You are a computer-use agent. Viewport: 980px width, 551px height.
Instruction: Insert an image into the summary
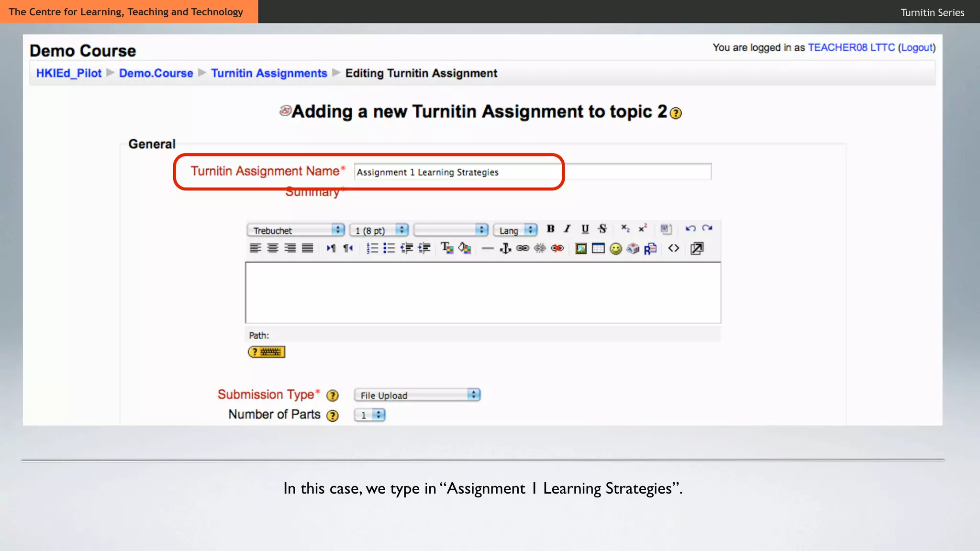[581, 248]
